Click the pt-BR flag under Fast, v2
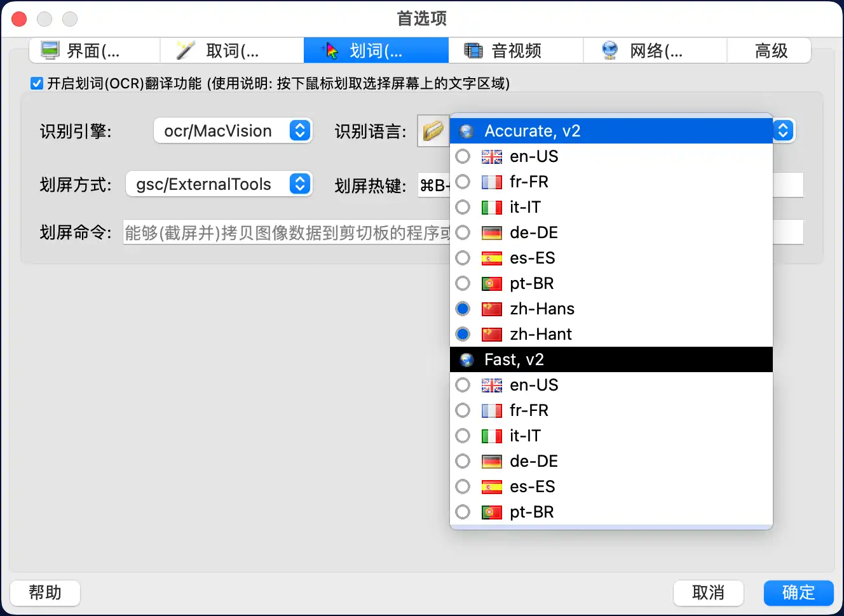 492,512
